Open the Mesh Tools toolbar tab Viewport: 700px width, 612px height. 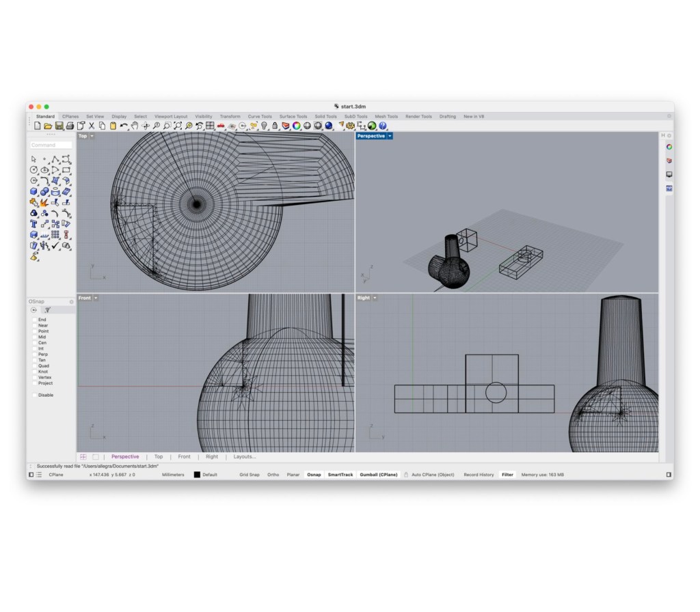click(x=386, y=117)
